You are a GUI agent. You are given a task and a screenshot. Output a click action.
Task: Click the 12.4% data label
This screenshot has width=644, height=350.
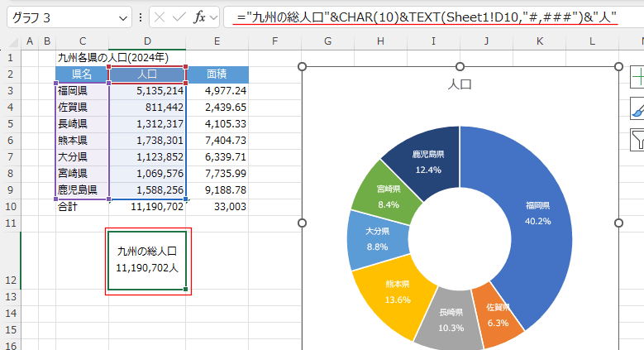click(428, 170)
